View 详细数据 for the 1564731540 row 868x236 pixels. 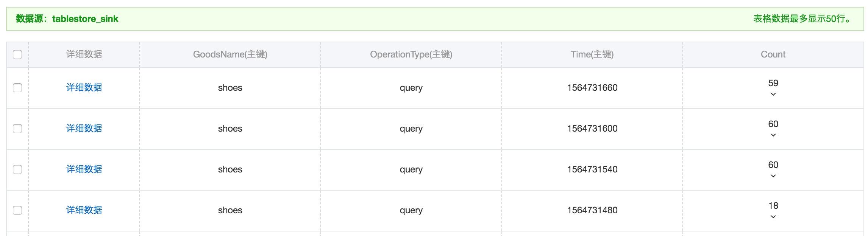coord(84,169)
